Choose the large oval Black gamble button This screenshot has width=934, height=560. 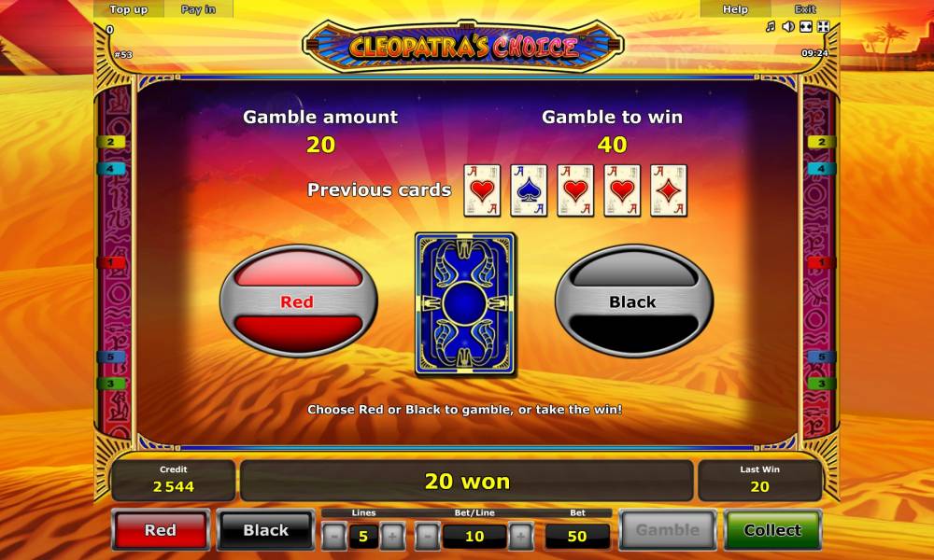pos(634,301)
